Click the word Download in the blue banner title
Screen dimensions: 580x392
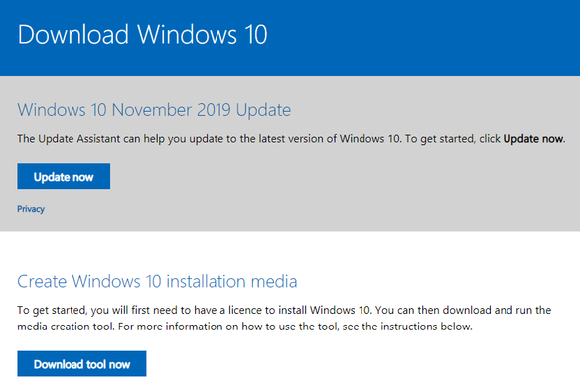pyautogui.click(x=73, y=35)
